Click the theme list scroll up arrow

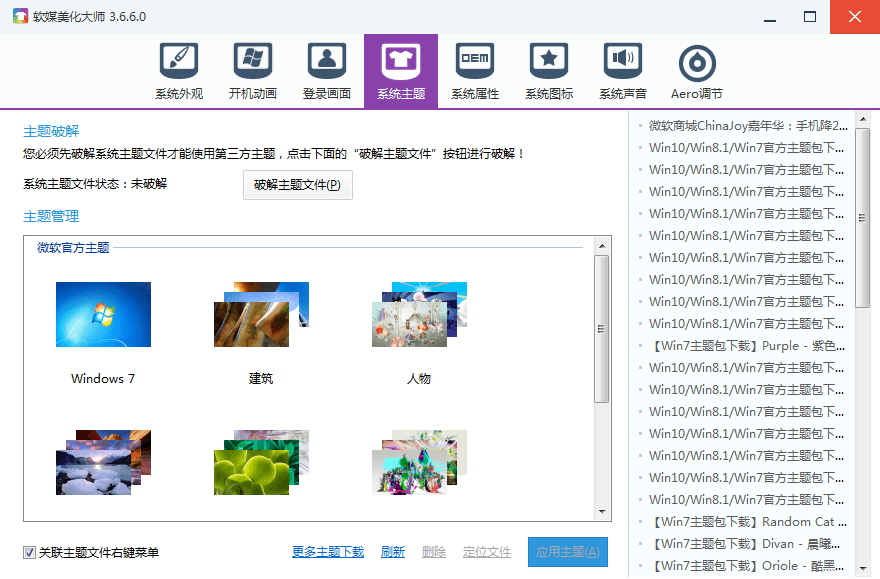click(x=602, y=245)
